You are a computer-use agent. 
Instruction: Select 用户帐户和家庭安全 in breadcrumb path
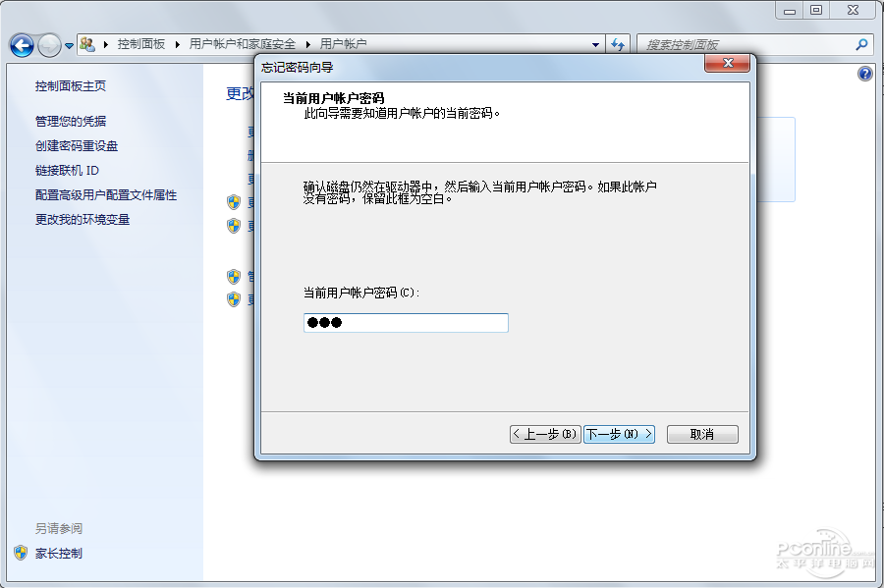[242, 44]
